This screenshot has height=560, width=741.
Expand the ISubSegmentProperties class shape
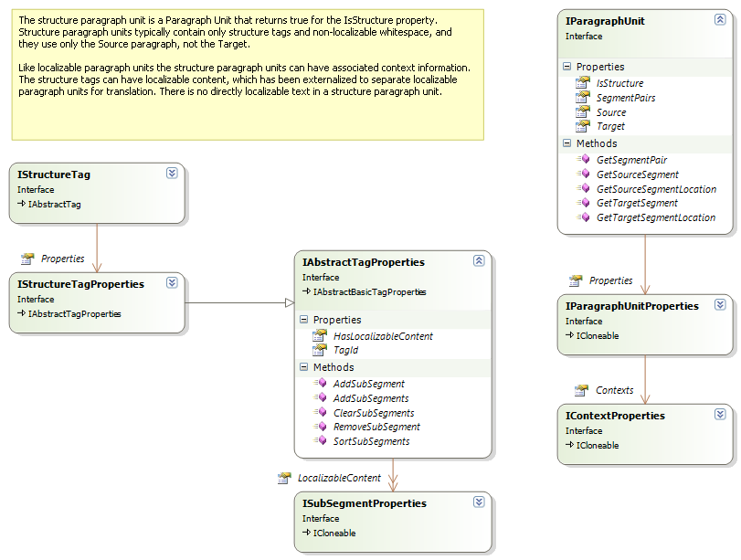tap(479, 502)
